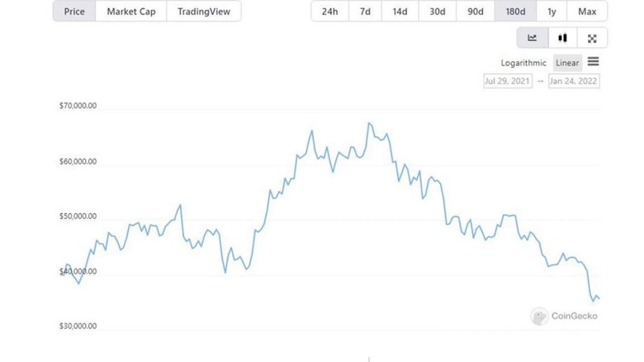Edit end date Jan 24, 2022
The width and height of the screenshot is (644, 362).
click(574, 81)
